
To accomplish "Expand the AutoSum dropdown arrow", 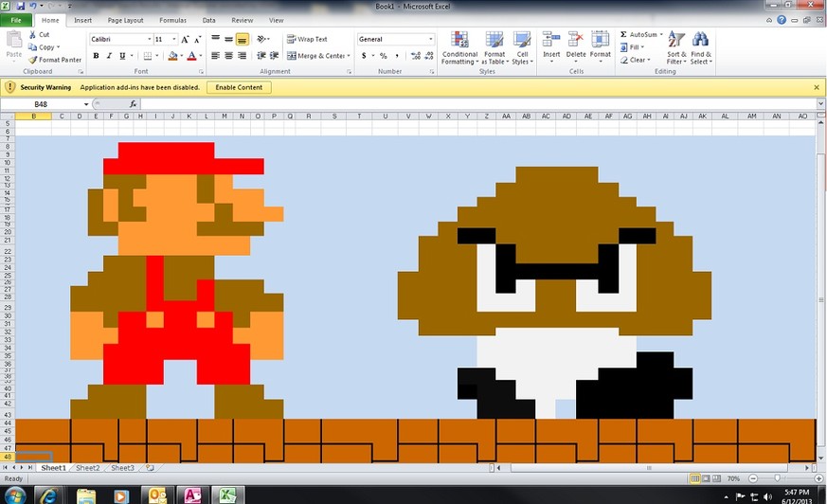I will click(661, 35).
